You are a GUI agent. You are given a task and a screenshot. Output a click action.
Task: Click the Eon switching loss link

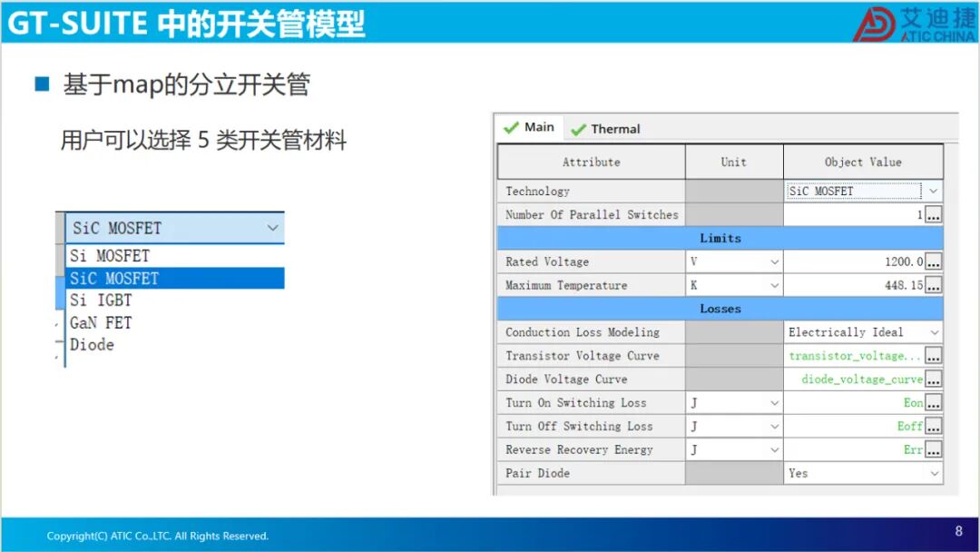point(912,402)
